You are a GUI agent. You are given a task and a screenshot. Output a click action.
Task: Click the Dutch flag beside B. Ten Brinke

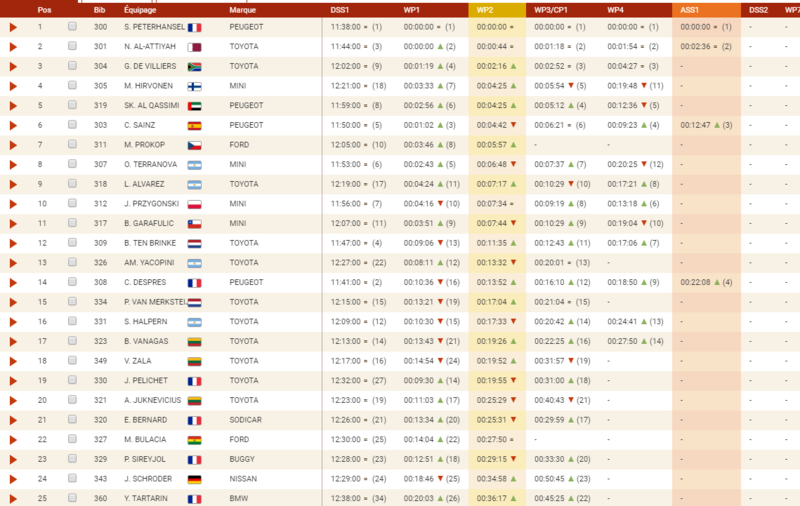[x=194, y=244]
